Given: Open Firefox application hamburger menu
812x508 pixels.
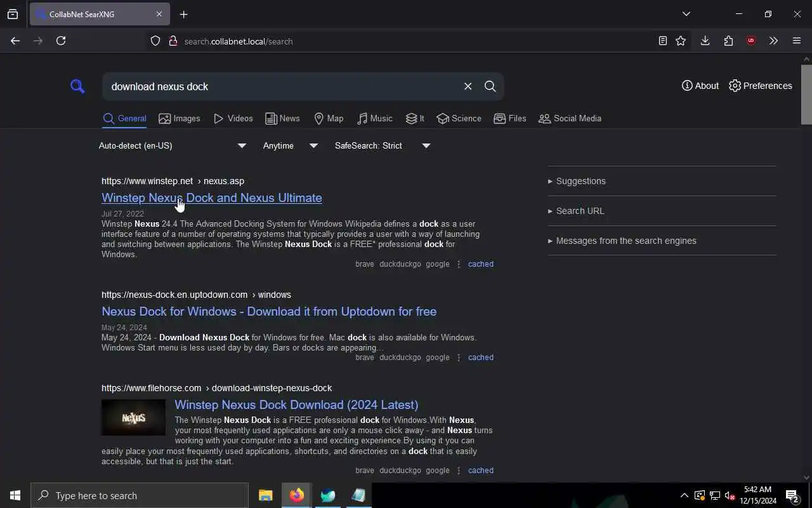Looking at the screenshot, I should click(x=797, y=41).
